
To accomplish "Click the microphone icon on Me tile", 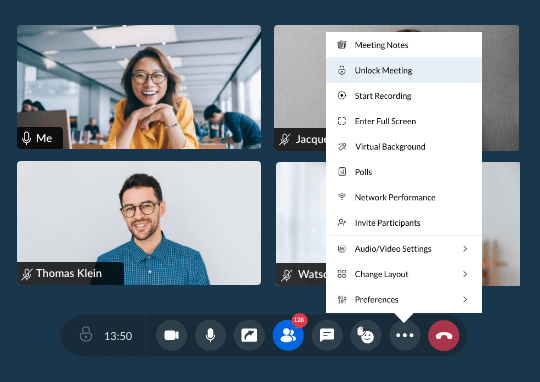I will 27,138.
